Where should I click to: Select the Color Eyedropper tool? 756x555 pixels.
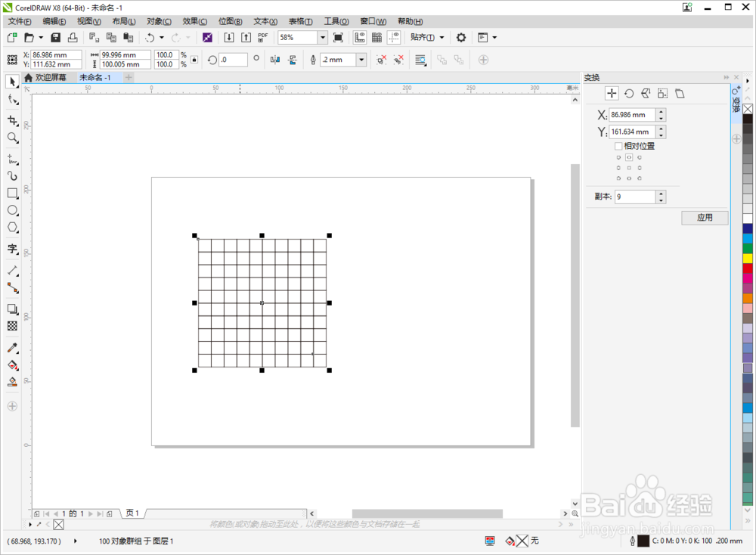[x=12, y=348]
